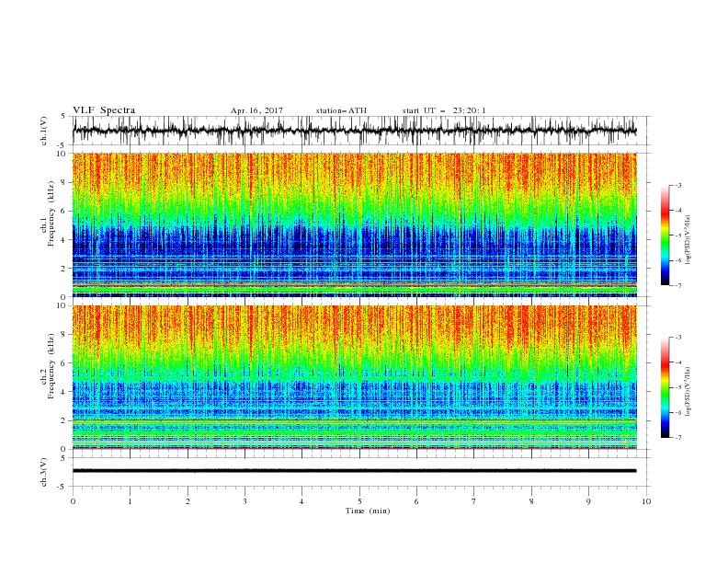
Task: Click the time axis tick label "9"
Action: click(588, 501)
